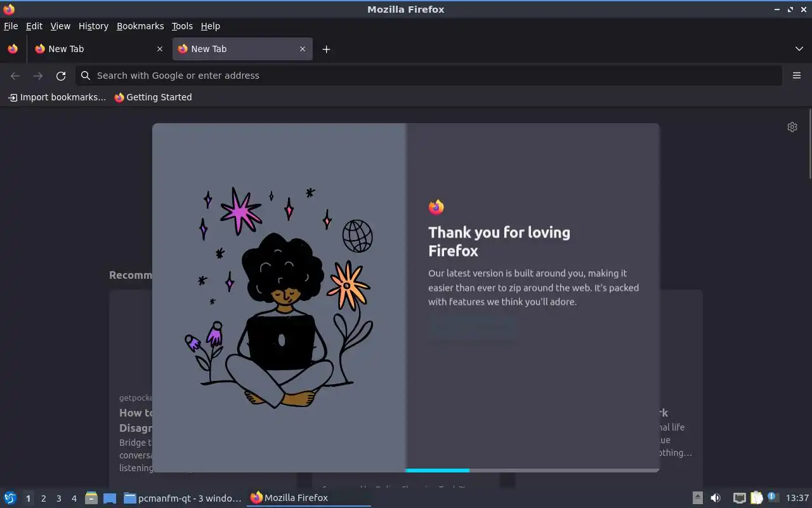The width and height of the screenshot is (812, 508).
Task: Select the active second New Tab
Action: [x=242, y=49]
